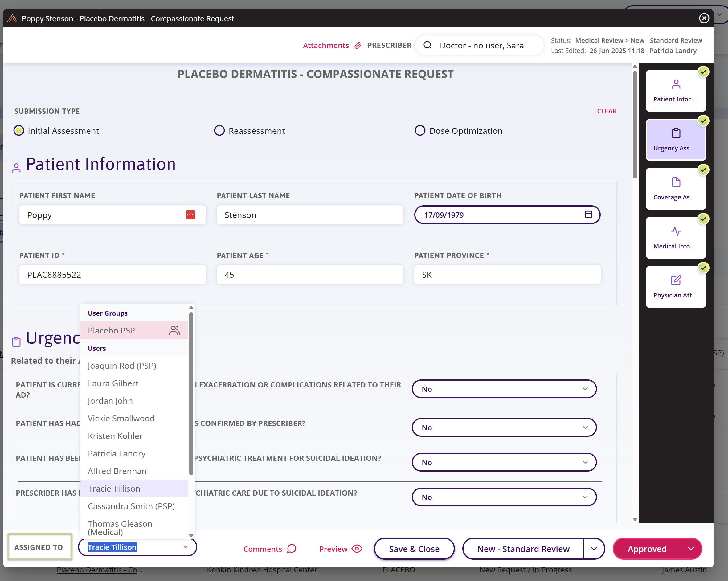Click the Comments speech bubble icon

[291, 549]
